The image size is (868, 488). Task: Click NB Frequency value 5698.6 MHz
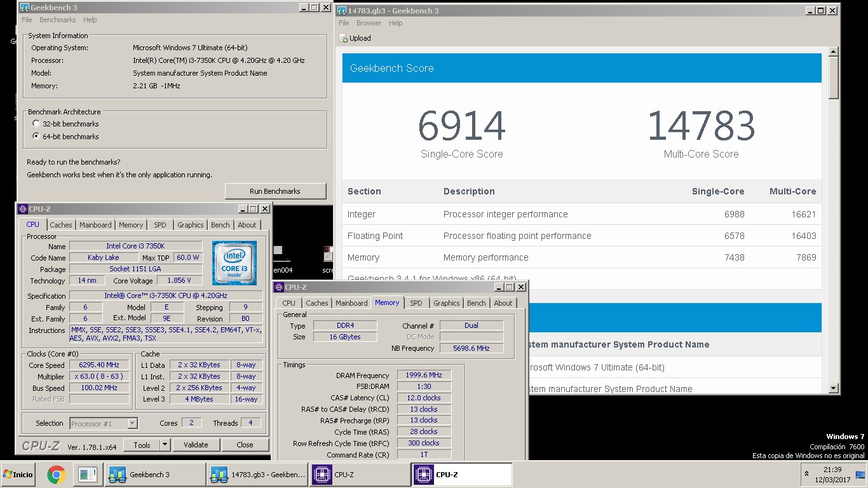[x=471, y=348]
